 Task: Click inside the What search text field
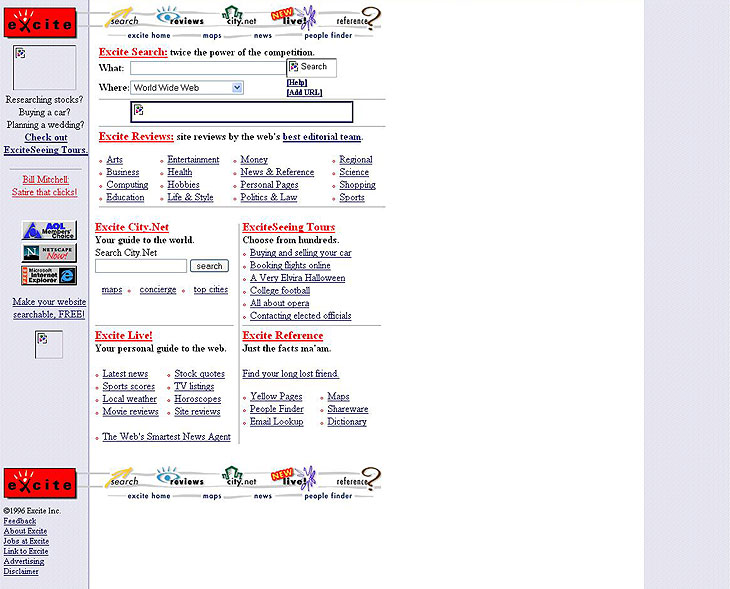pyautogui.click(x=207, y=68)
